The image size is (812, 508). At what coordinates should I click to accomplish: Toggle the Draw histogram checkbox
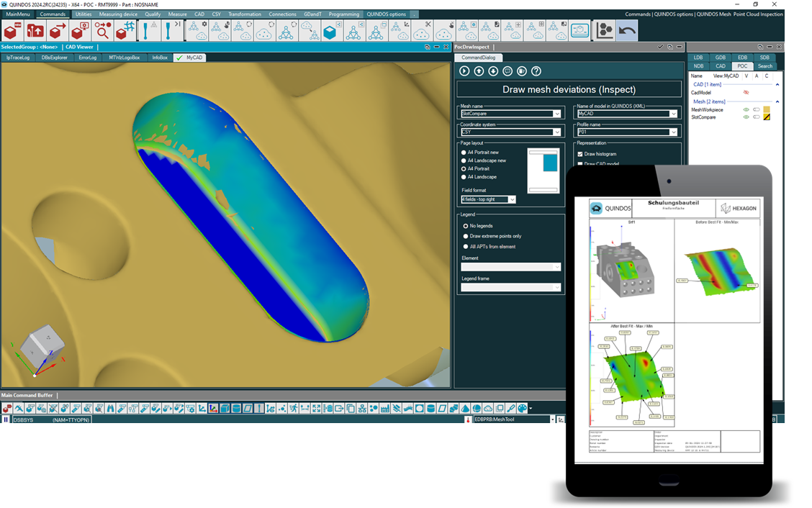580,154
